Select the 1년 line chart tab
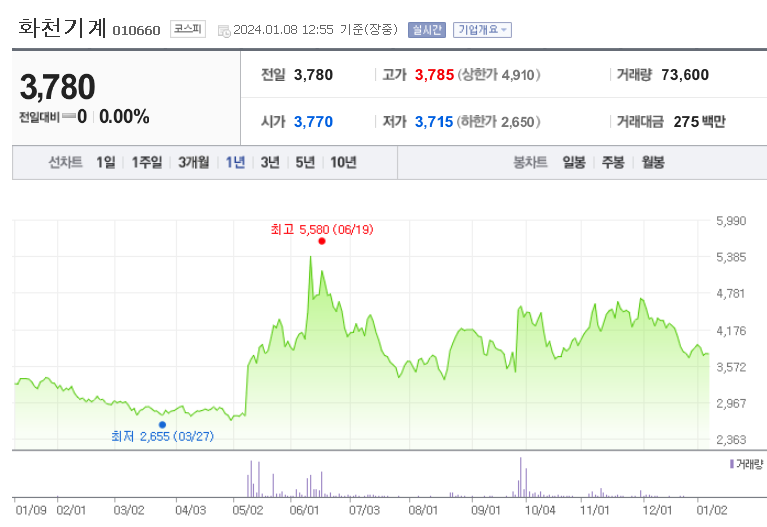Viewport: 767px width, 527px height. coord(235,162)
